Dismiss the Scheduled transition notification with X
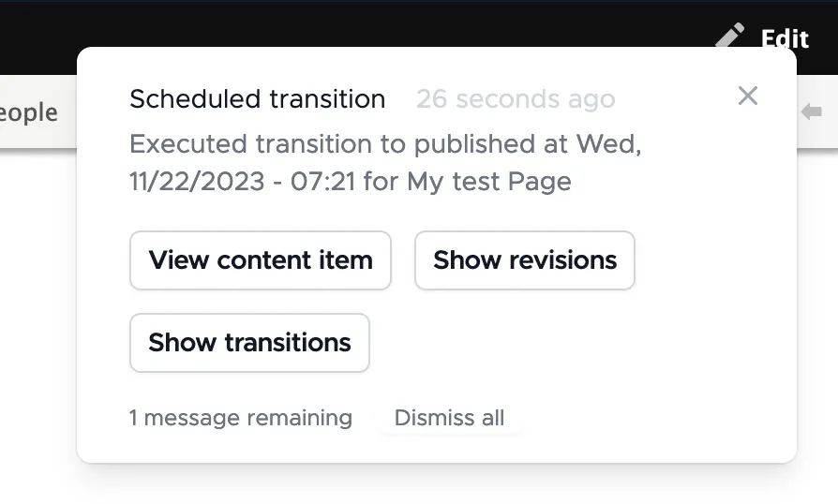The height and width of the screenshot is (504, 838). coord(748,96)
